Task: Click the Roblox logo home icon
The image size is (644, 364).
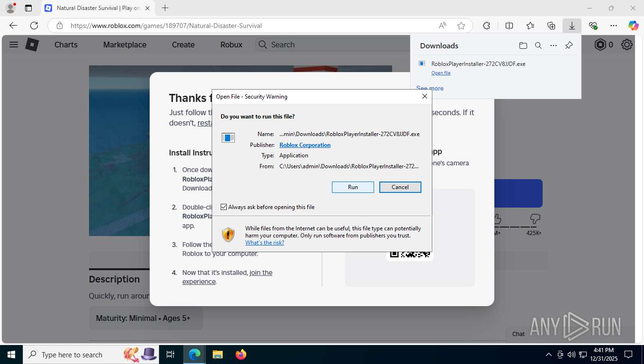Action: click(x=32, y=45)
